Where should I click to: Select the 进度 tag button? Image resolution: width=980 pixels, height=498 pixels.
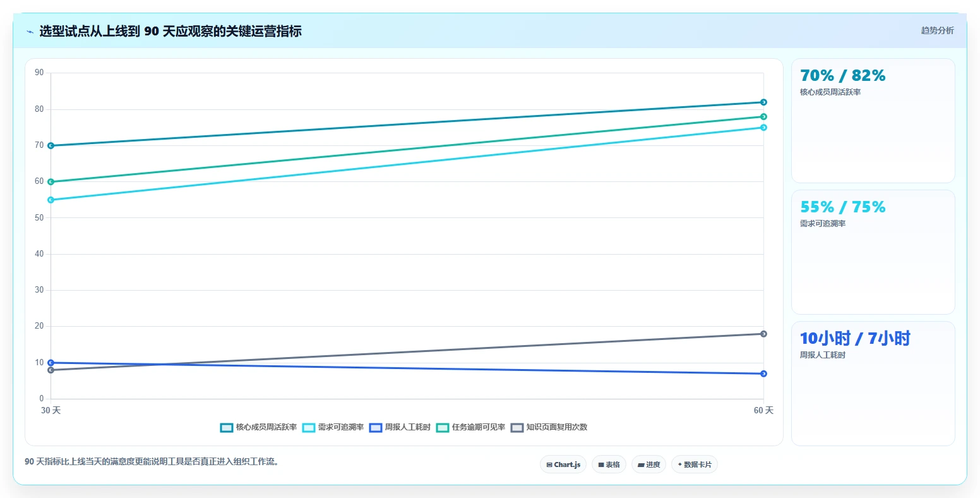point(648,465)
